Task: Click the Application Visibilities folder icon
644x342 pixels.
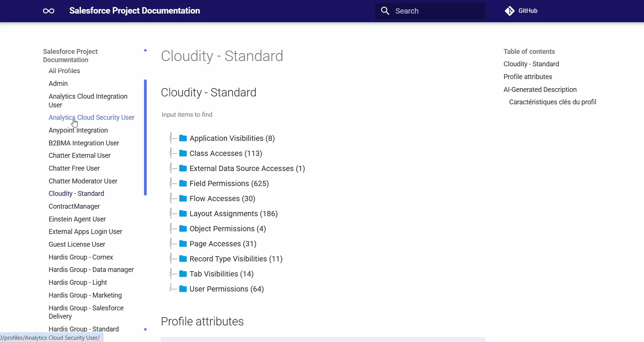Action: click(183, 138)
